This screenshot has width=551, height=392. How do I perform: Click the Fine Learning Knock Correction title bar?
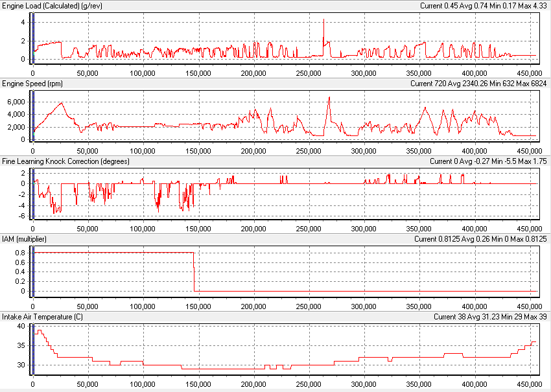coord(65,161)
